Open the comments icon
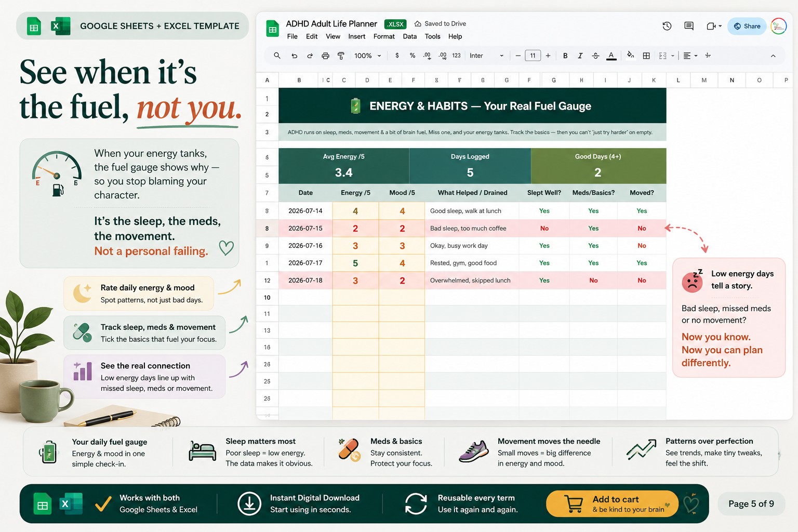The width and height of the screenshot is (798, 532). point(689,26)
